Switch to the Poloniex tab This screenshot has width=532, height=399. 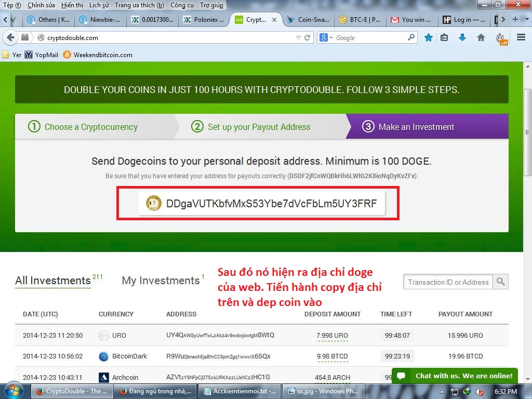204,20
